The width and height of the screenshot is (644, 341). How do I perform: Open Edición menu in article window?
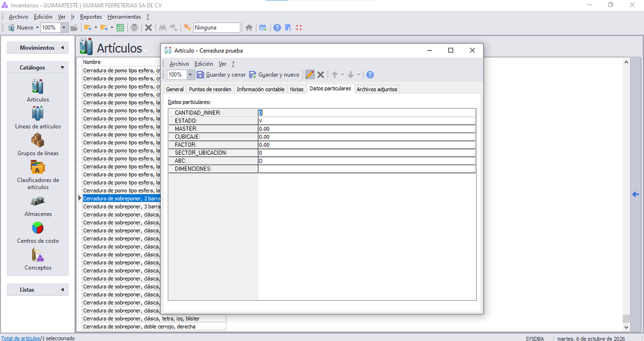pyautogui.click(x=204, y=64)
